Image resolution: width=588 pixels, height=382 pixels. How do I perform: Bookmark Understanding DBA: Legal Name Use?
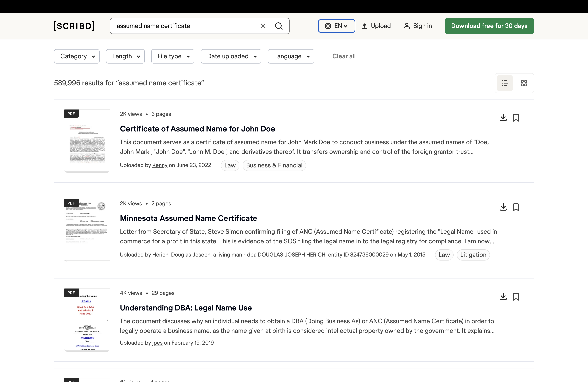click(x=516, y=297)
